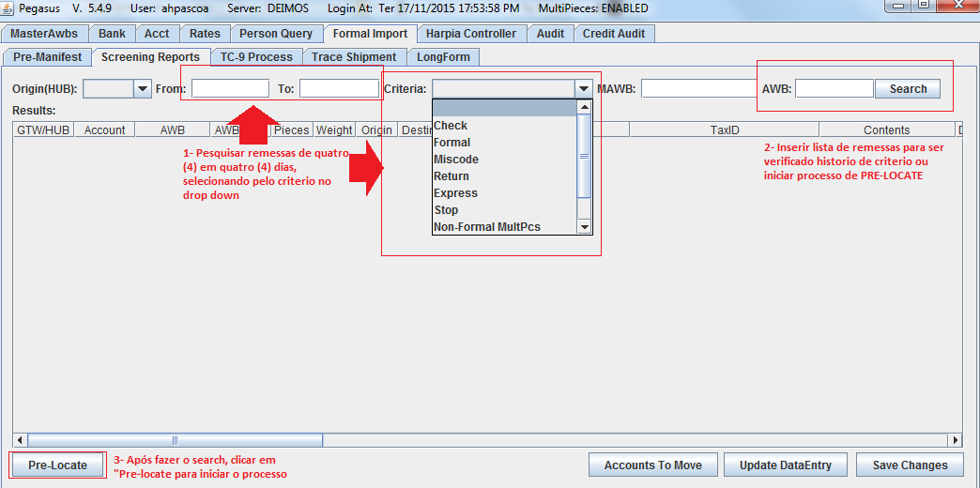Open the Credit Audit tab
980x488 pixels.
614,34
